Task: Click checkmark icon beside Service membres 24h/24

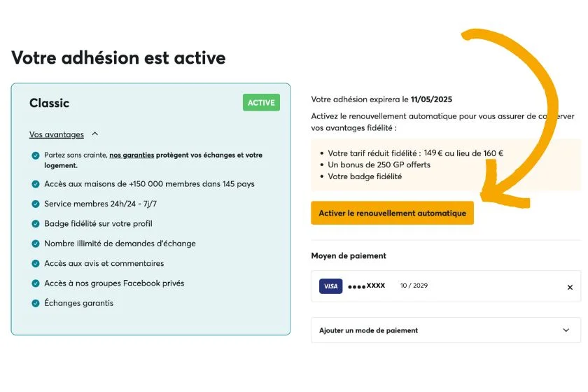Action: coord(36,204)
